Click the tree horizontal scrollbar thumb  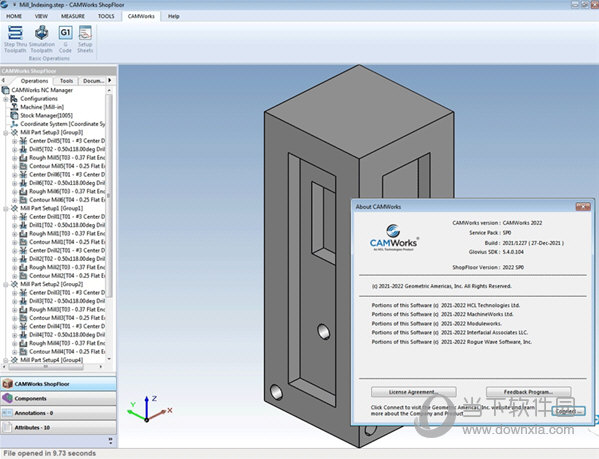46,367
